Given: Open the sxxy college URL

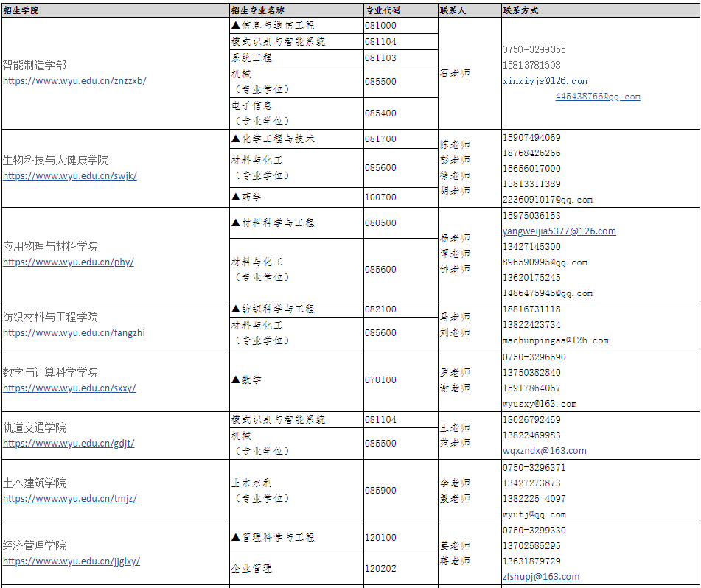Looking at the screenshot, I should [x=69, y=388].
